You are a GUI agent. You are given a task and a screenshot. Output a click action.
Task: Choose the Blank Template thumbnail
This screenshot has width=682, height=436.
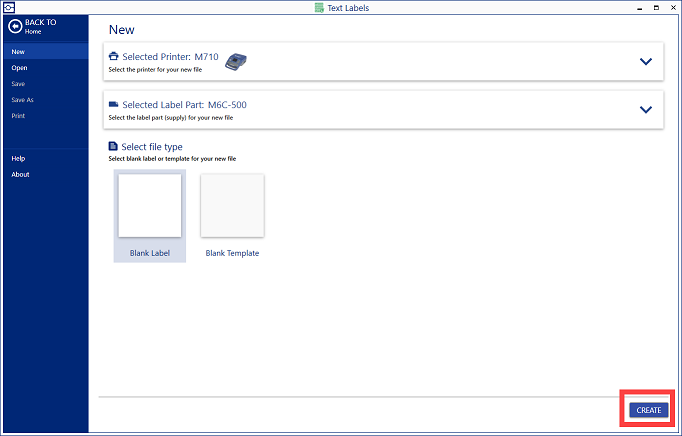coord(232,206)
